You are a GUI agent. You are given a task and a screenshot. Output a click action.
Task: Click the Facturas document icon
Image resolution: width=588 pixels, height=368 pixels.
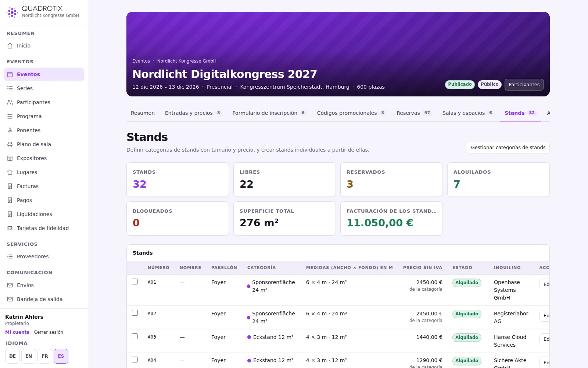(10, 186)
